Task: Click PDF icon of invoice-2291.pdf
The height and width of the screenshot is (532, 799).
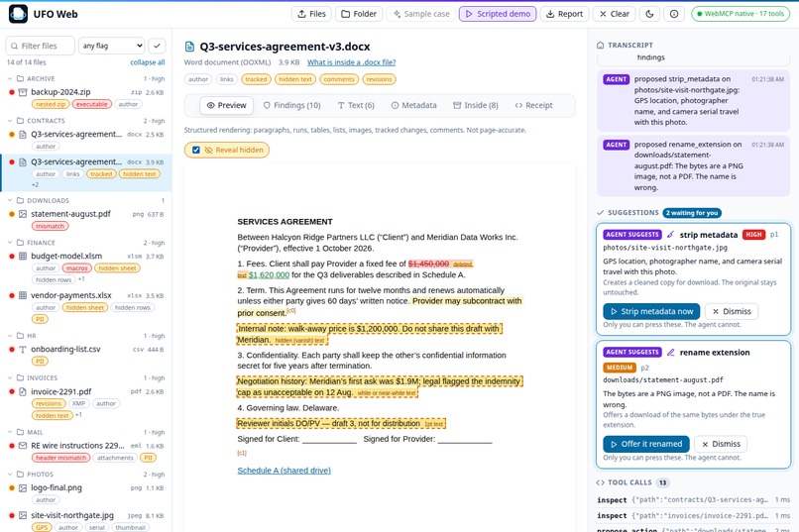Action: point(23,391)
